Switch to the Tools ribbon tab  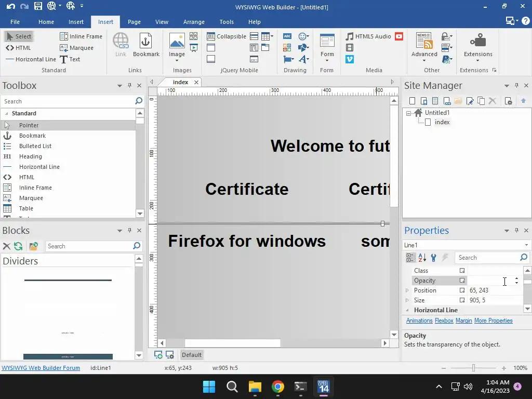point(227,22)
